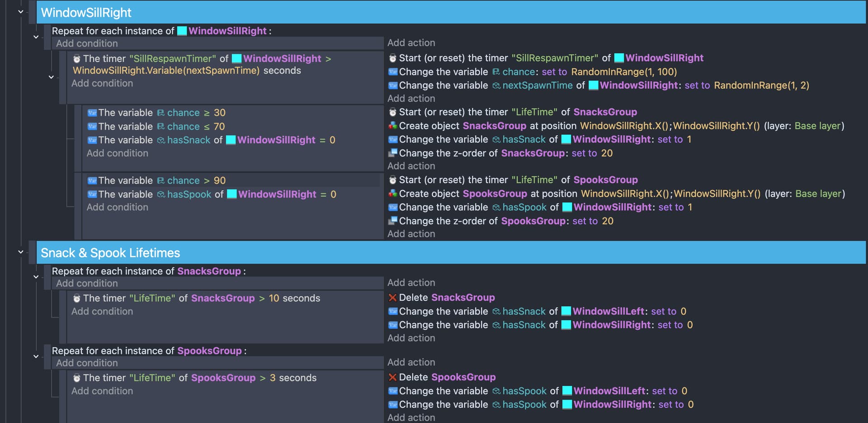Viewport: 868px width, 423px height.
Task: Click variable icon of hasSnack = 0 condition
Action: coord(92,140)
